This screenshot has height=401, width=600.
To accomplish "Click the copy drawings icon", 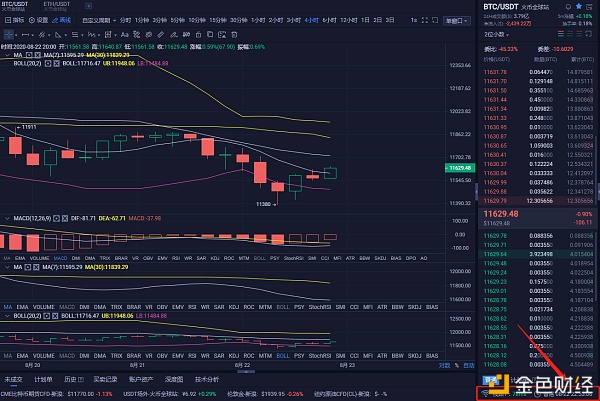I will (x=210, y=34).
